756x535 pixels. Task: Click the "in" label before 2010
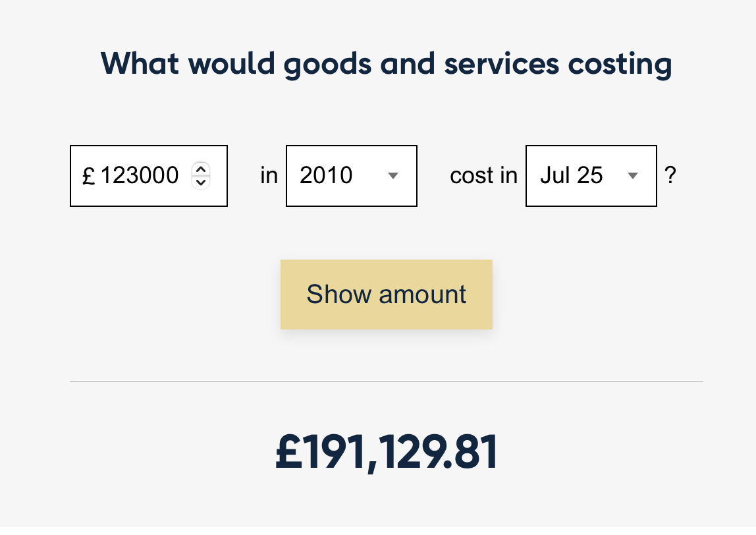pos(269,176)
